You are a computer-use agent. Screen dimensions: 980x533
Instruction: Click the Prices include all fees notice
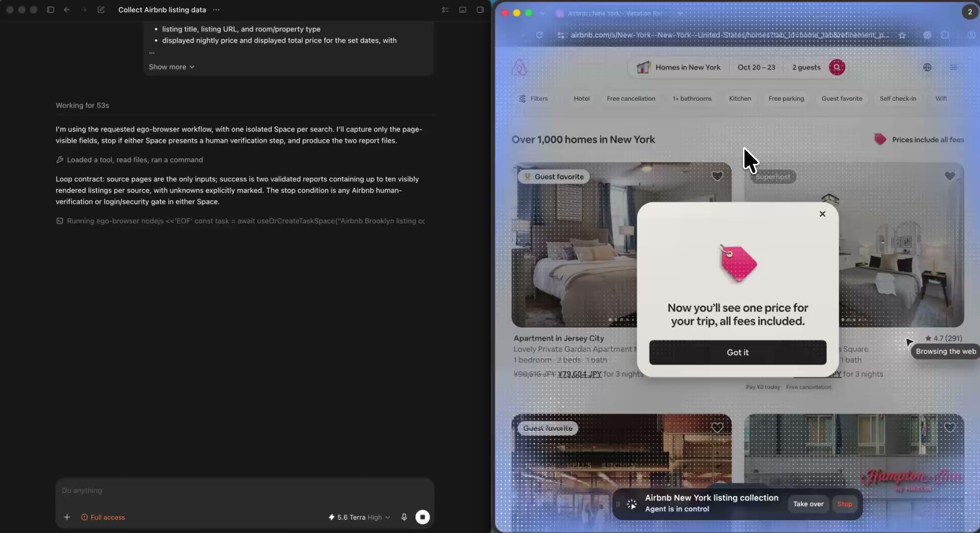(919, 140)
